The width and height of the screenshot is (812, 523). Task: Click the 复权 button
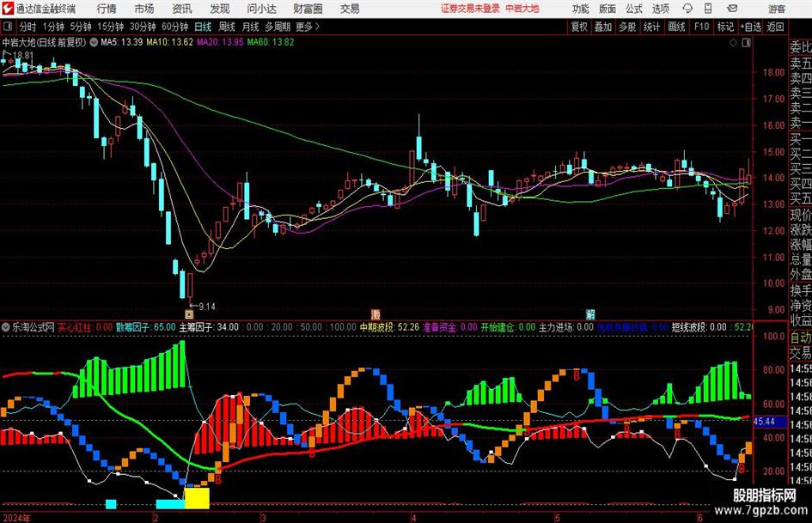pos(579,27)
